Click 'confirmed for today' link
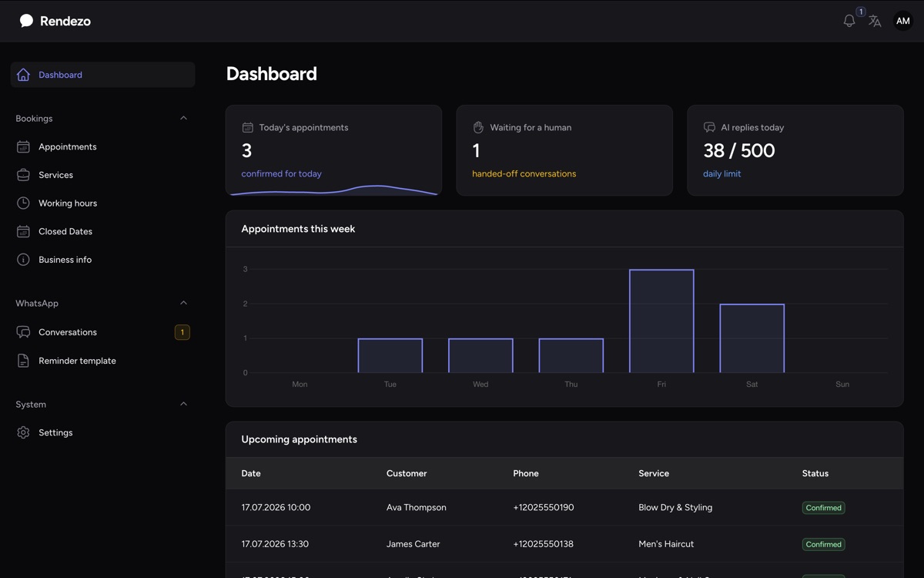 click(x=281, y=173)
